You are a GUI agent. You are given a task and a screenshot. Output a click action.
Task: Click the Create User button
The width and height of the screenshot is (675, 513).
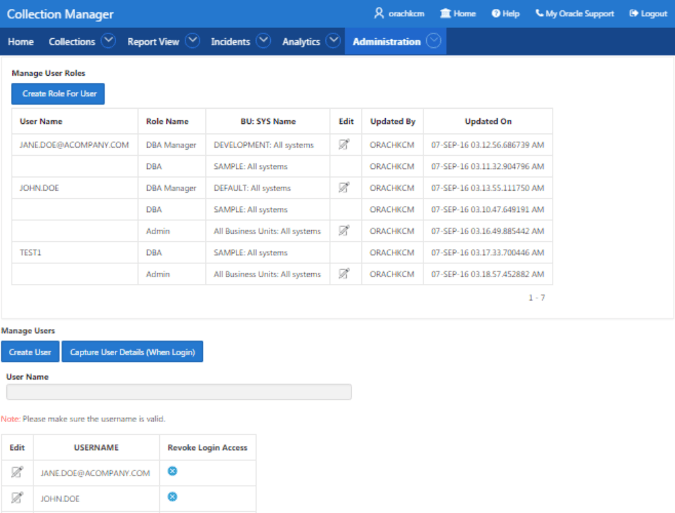click(30, 352)
